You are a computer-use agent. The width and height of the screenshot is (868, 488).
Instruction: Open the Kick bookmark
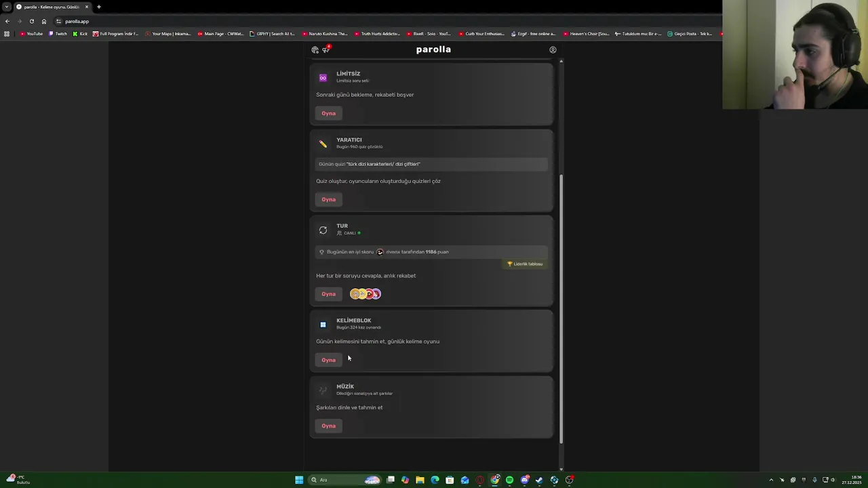(x=81, y=33)
